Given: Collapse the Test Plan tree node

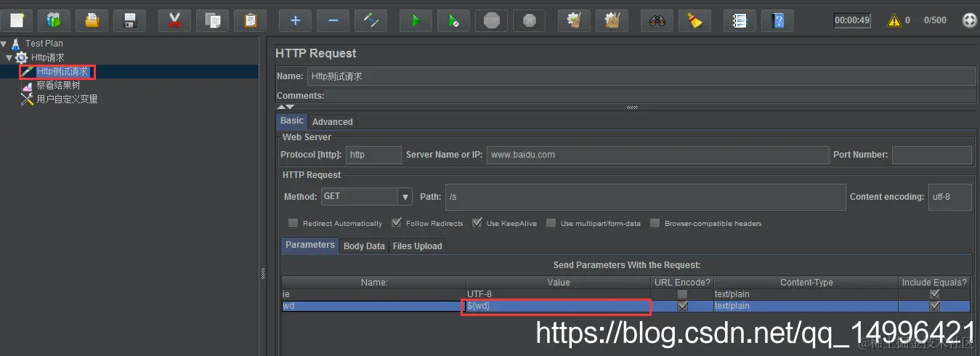Looking at the screenshot, I should click(4, 44).
